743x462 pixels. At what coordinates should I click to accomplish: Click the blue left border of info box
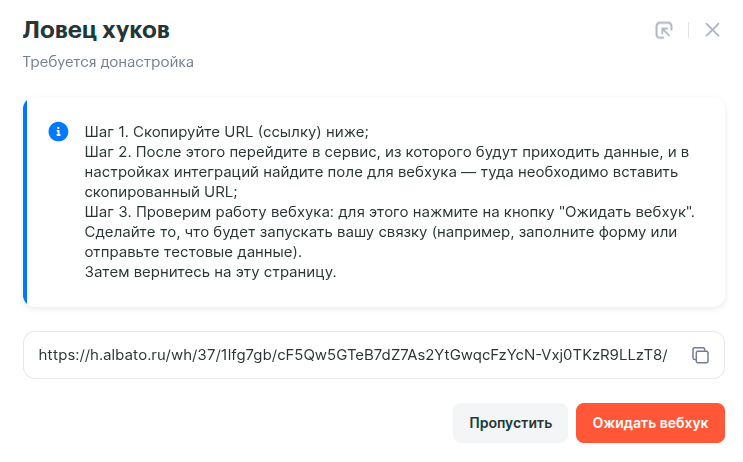coord(25,201)
